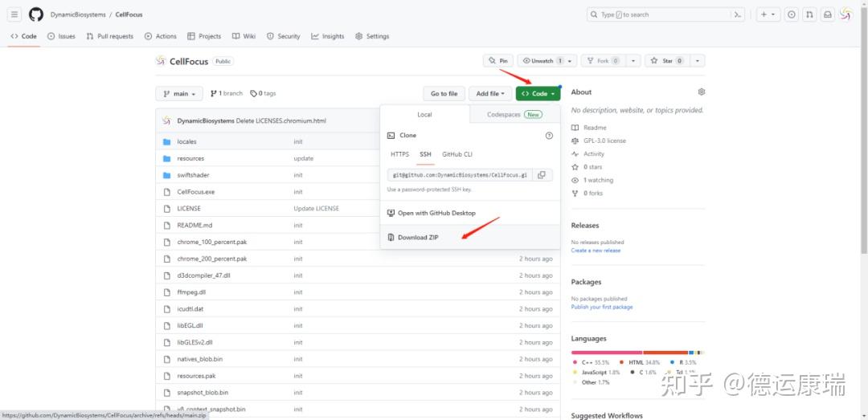Open the create new plus menu
This screenshot has width=868, height=420.
pyautogui.click(x=768, y=15)
